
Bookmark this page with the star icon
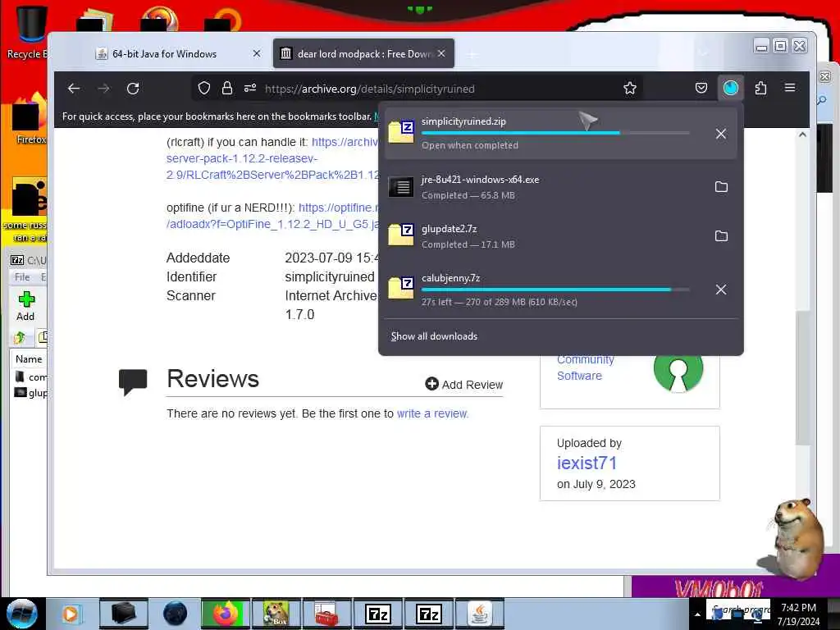(x=630, y=89)
